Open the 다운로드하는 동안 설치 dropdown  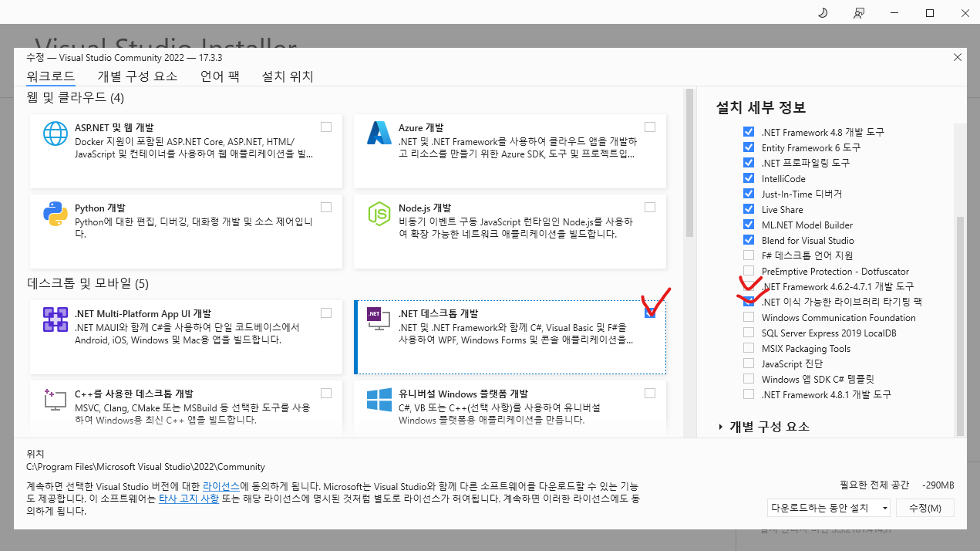tap(829, 508)
